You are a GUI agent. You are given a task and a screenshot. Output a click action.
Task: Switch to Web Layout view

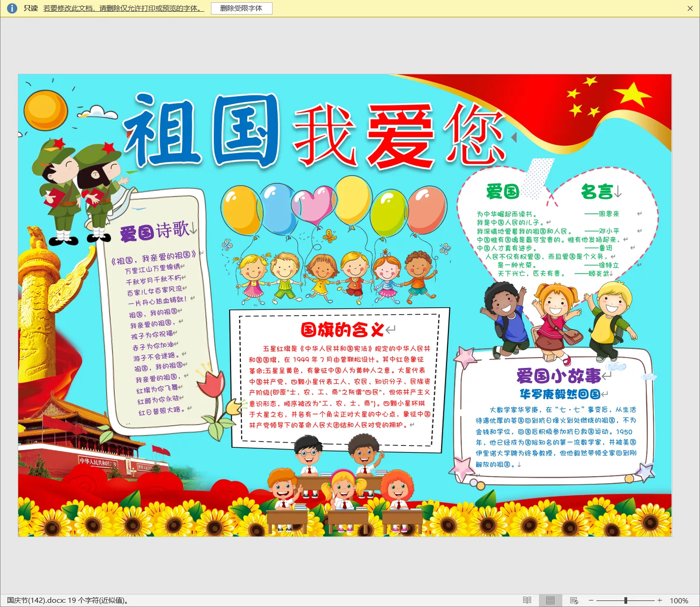coord(574,600)
